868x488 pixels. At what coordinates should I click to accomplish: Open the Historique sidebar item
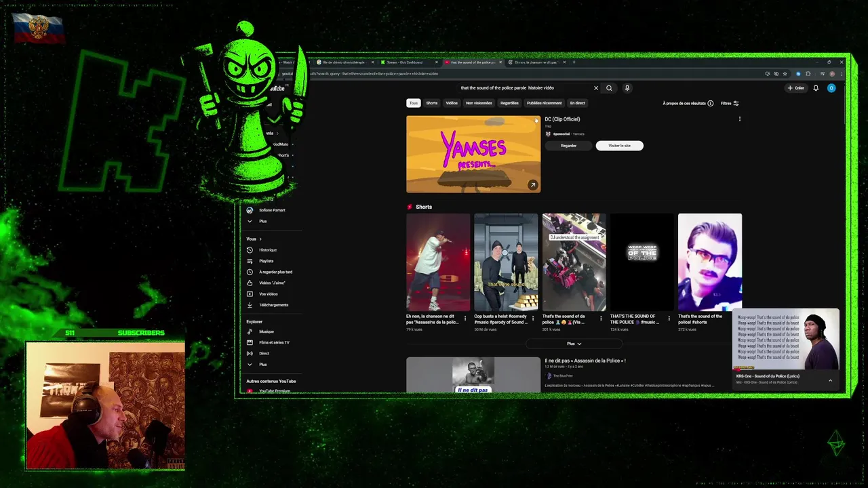[267, 250]
